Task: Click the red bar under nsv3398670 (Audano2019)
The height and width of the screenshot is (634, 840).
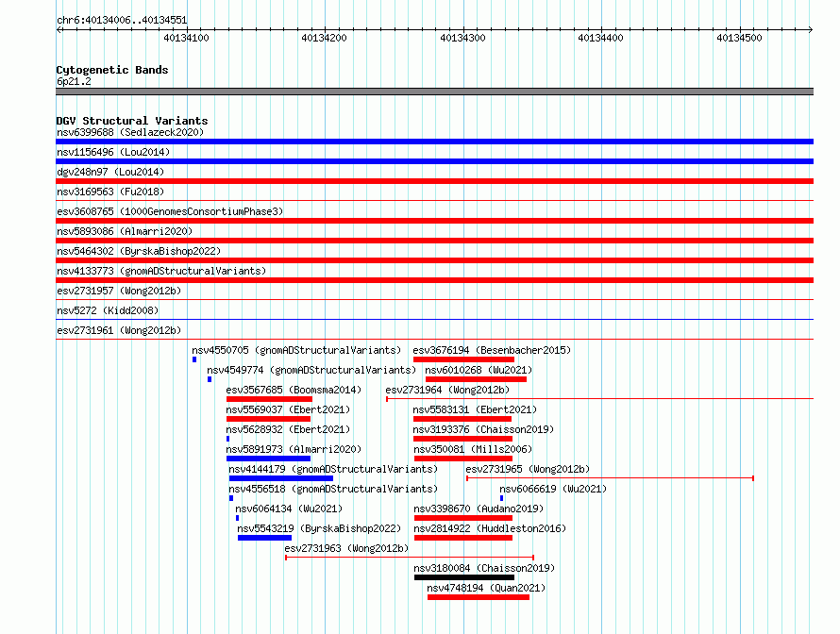Action: [x=463, y=518]
